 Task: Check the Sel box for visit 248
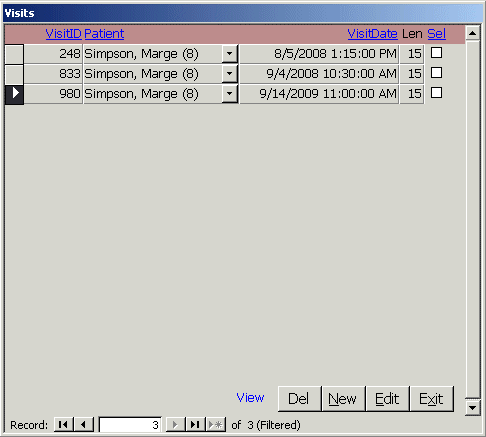pos(436,53)
